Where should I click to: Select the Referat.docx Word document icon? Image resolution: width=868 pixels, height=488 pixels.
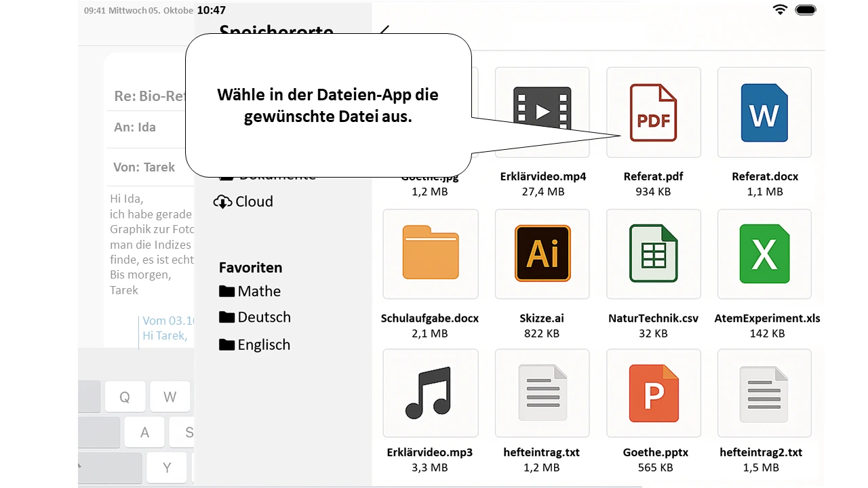click(x=764, y=113)
